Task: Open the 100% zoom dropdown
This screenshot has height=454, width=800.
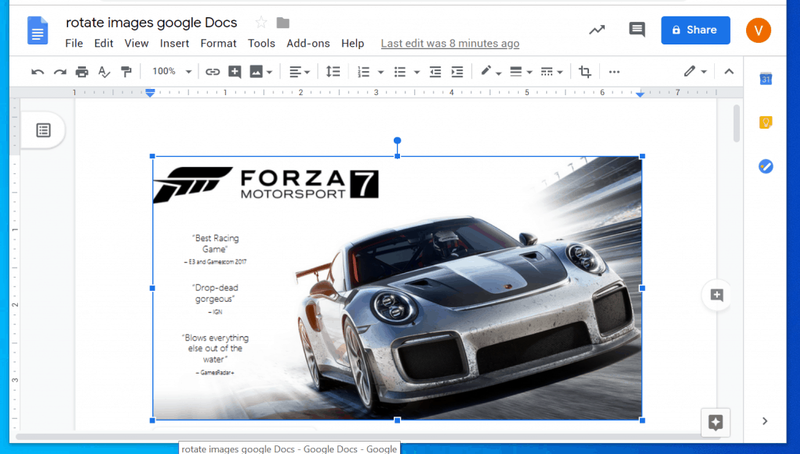Action: click(x=171, y=71)
